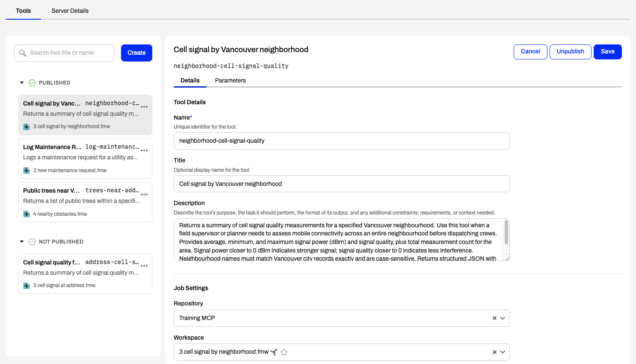Select the Cell signal by Vancouver tool card
Viewport: 636px width, 364px height.
point(85,115)
